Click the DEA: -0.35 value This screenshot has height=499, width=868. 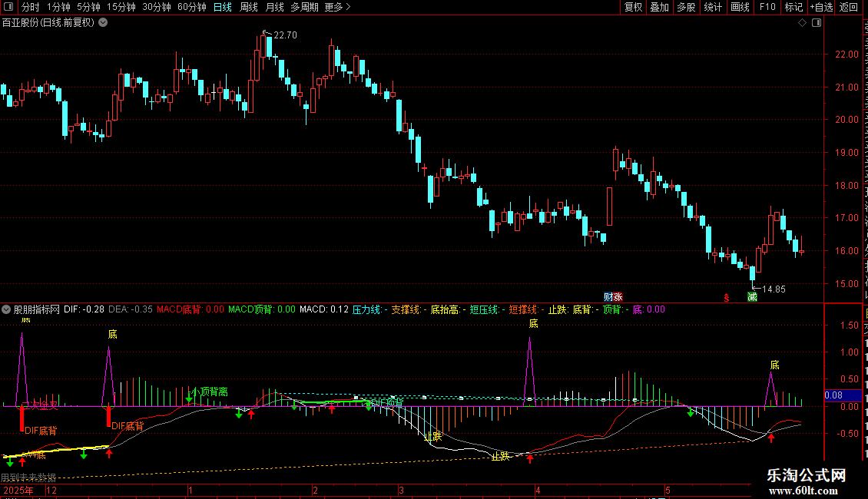(131, 309)
